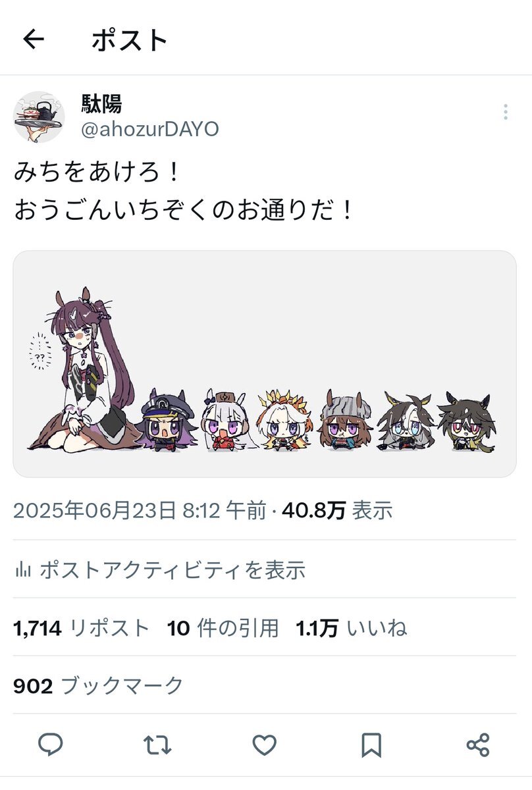Like the post with the heart icon

click(x=264, y=745)
